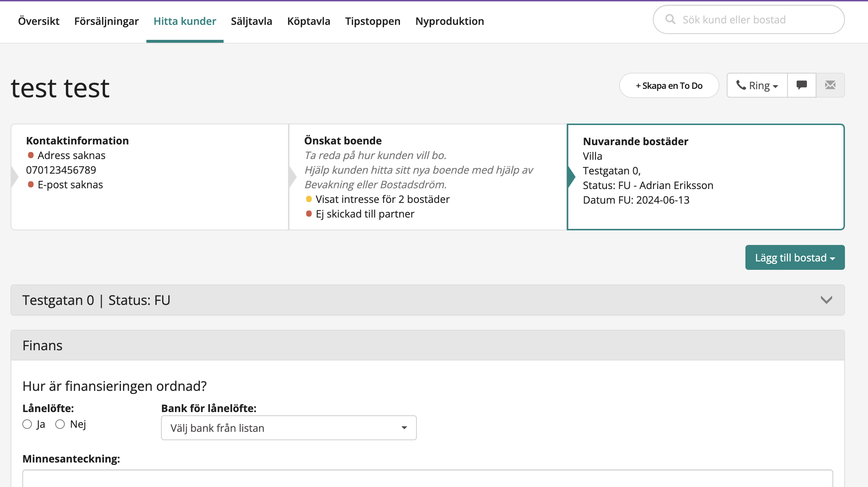This screenshot has width=868, height=487.
Task: Select the Önskat boende card
Action: click(x=427, y=177)
